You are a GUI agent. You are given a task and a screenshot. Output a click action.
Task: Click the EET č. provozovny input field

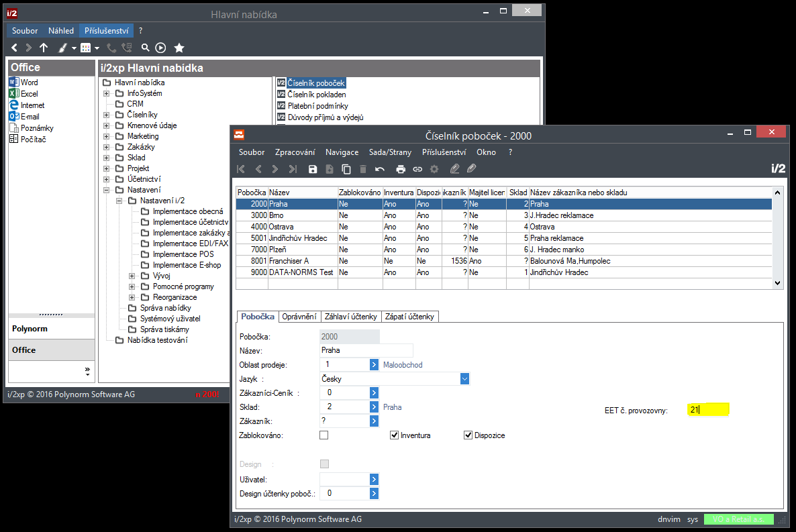point(708,410)
